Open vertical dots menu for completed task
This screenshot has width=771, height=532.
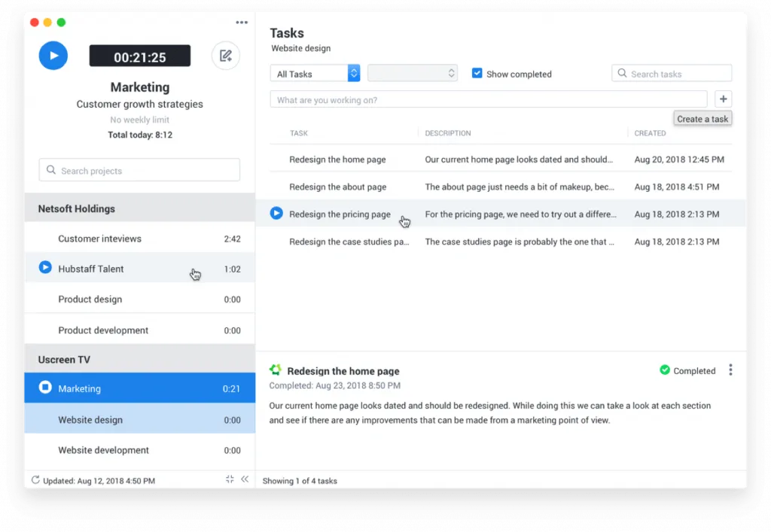tap(730, 370)
